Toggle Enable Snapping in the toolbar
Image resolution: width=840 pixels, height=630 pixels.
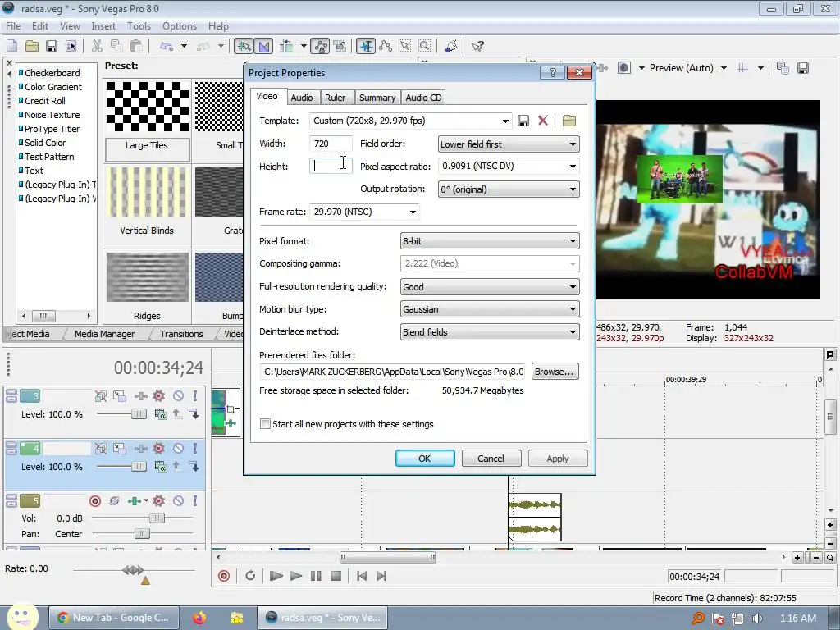244,46
